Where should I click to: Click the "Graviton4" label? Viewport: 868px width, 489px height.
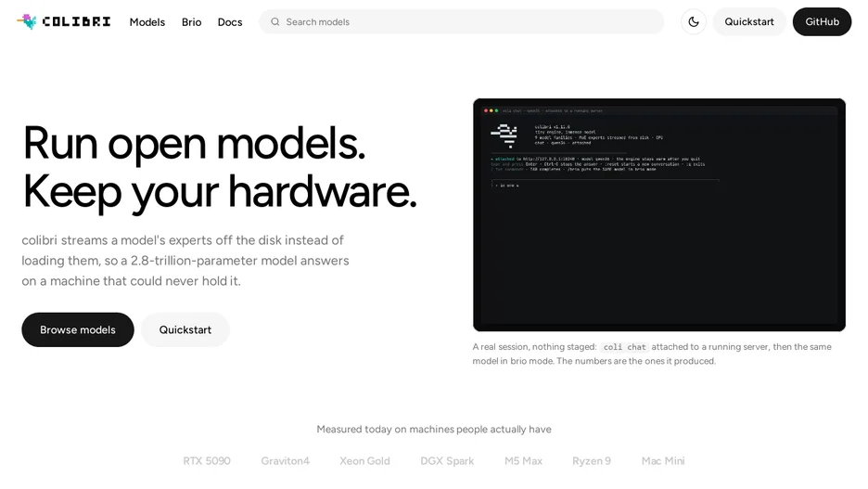click(x=285, y=461)
